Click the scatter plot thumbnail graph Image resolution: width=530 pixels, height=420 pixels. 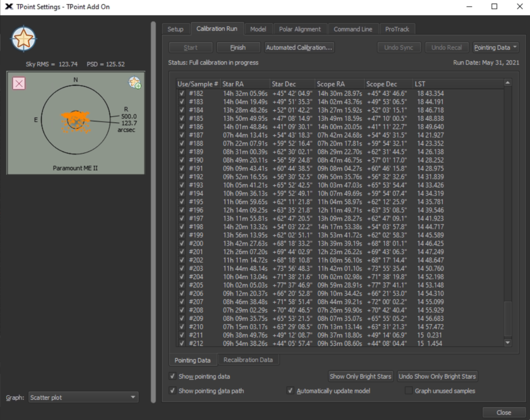click(76, 123)
